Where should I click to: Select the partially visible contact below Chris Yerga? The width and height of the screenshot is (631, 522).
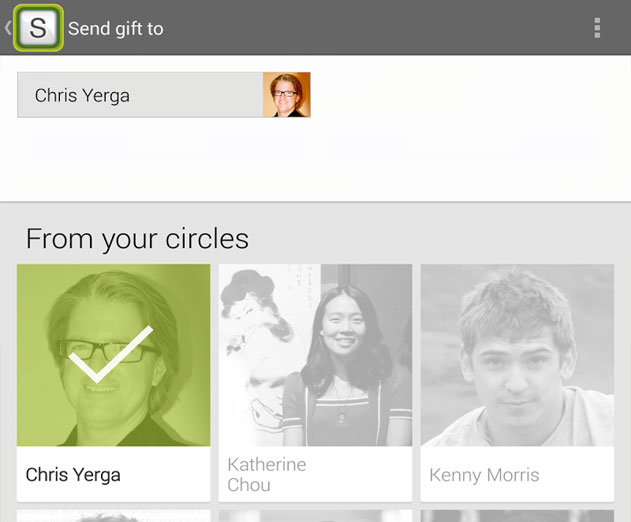113,516
